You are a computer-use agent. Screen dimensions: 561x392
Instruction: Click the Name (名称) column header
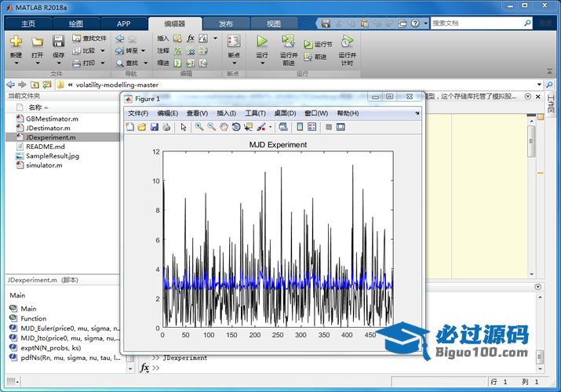pos(35,107)
